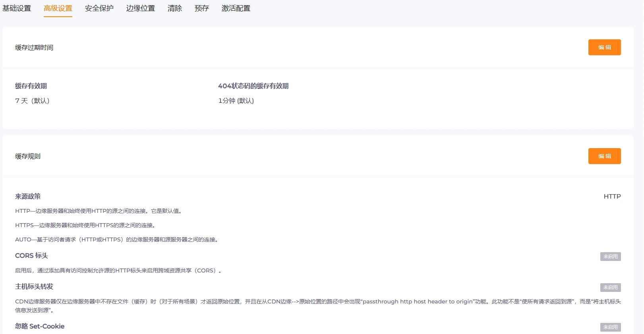Click the 7 天 (默认) cache validity value
Image resolution: width=644 pixels, height=334 pixels.
tap(33, 101)
